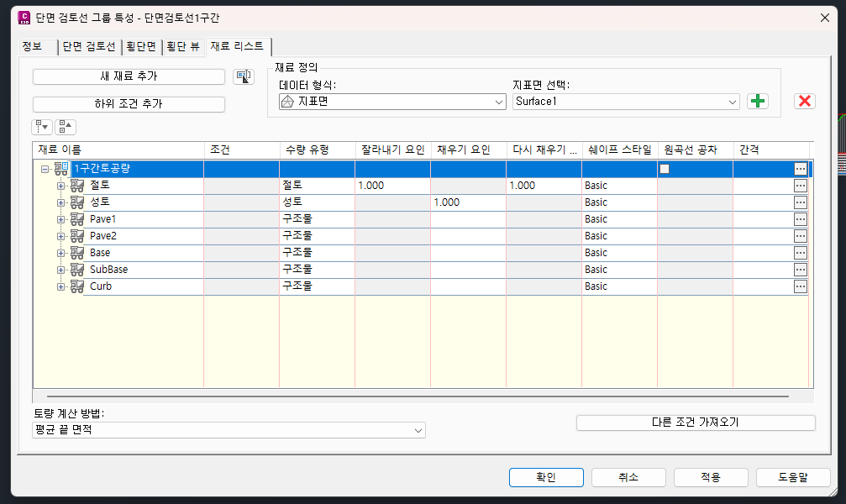846x504 pixels.
Task: Click the material icon next to Pave1
Action: point(77,219)
